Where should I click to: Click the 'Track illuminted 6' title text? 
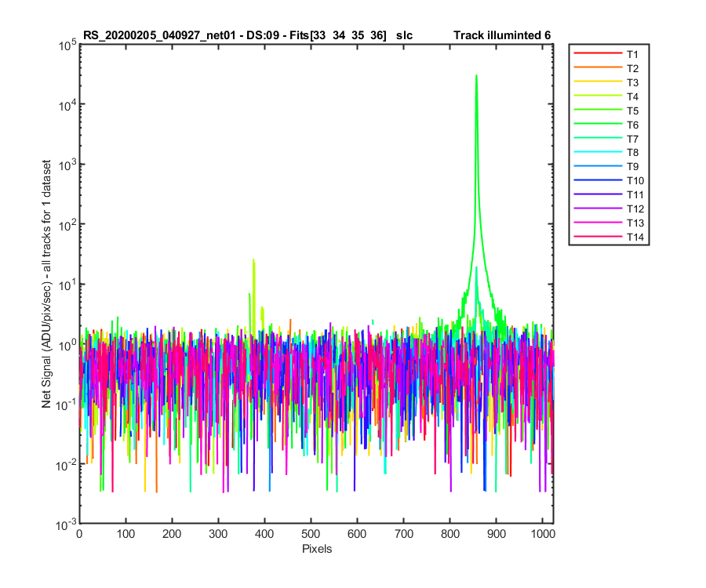coord(502,35)
